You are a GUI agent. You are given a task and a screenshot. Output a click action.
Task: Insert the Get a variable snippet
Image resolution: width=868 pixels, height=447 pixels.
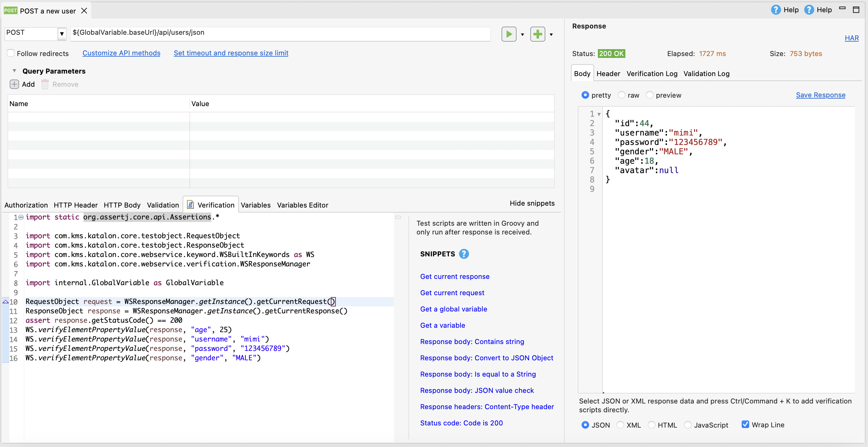click(x=442, y=325)
